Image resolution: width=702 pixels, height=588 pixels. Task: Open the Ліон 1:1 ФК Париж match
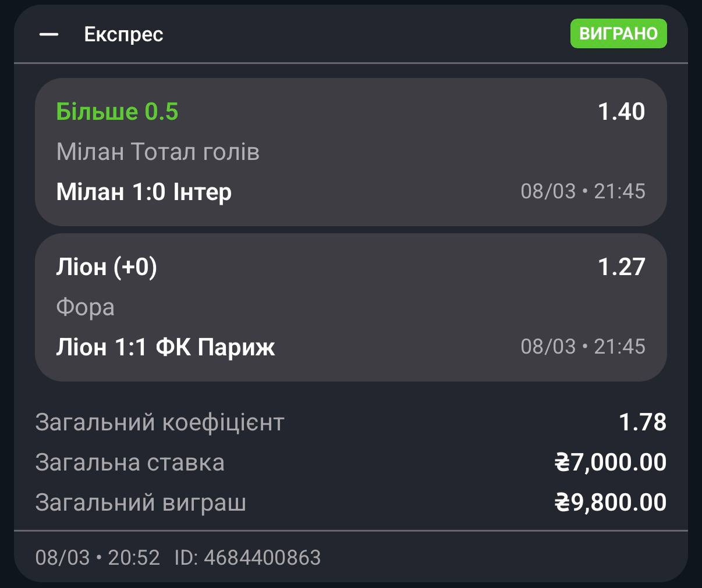(x=165, y=347)
